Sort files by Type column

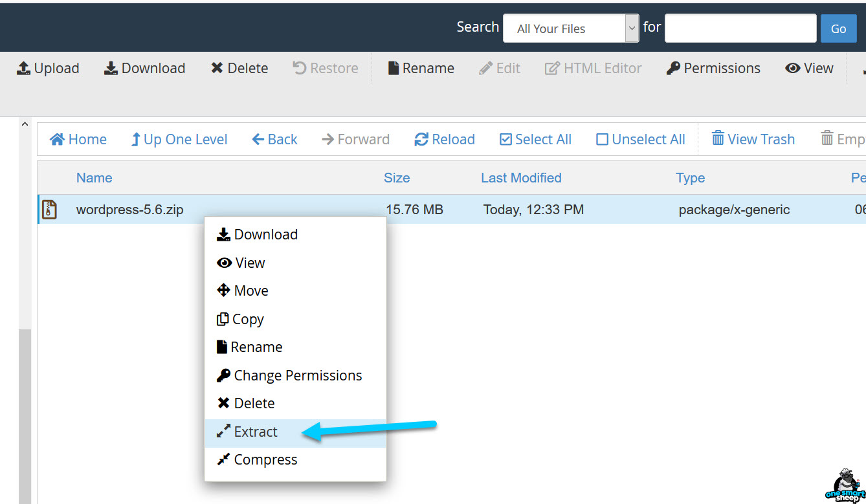click(x=691, y=178)
